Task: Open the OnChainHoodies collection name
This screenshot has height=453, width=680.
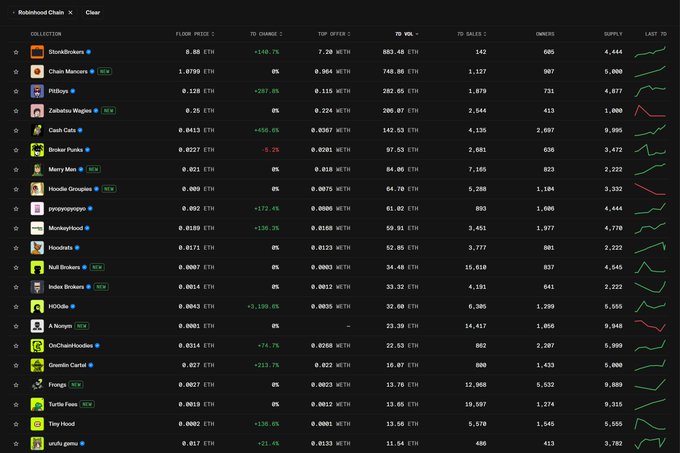Action: pyautogui.click(x=71, y=345)
